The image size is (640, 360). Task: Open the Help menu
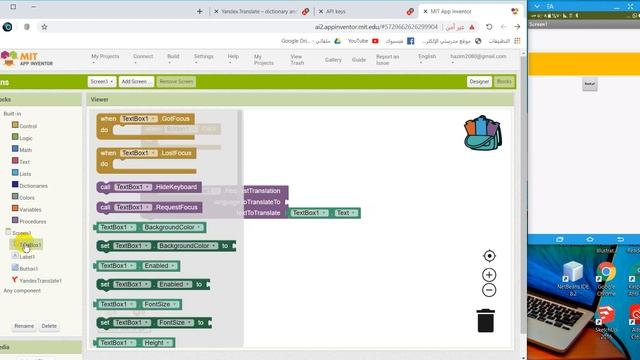[x=233, y=59]
